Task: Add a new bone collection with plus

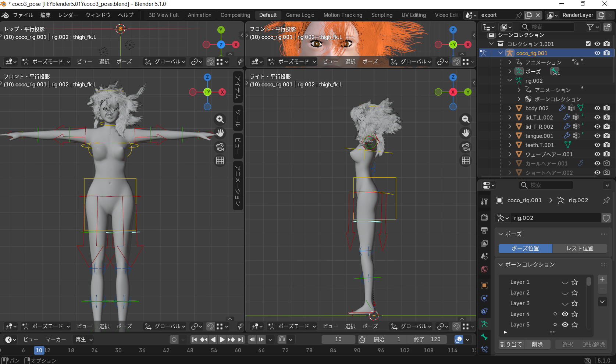Action: point(602,279)
